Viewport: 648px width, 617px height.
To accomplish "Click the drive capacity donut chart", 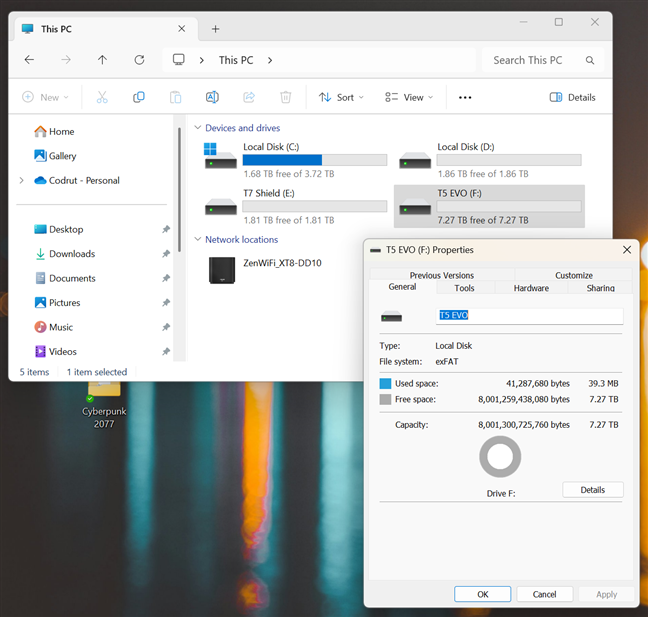I will (x=500, y=457).
